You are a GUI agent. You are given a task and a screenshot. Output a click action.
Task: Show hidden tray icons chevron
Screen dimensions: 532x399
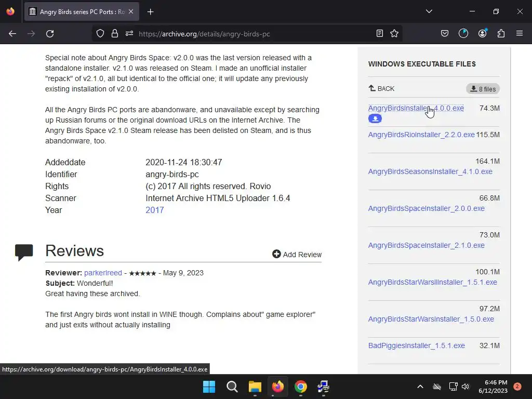tap(420, 387)
